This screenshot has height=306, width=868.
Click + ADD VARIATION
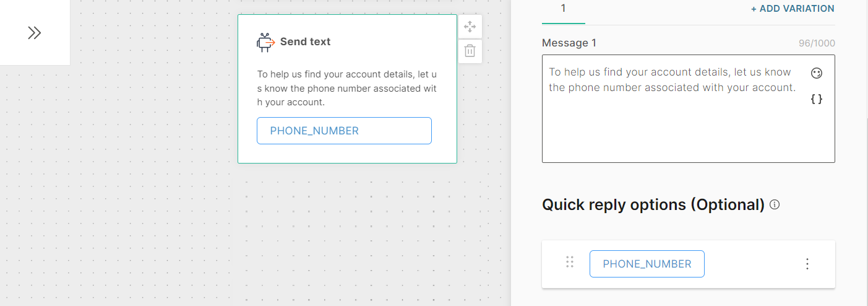793,9
